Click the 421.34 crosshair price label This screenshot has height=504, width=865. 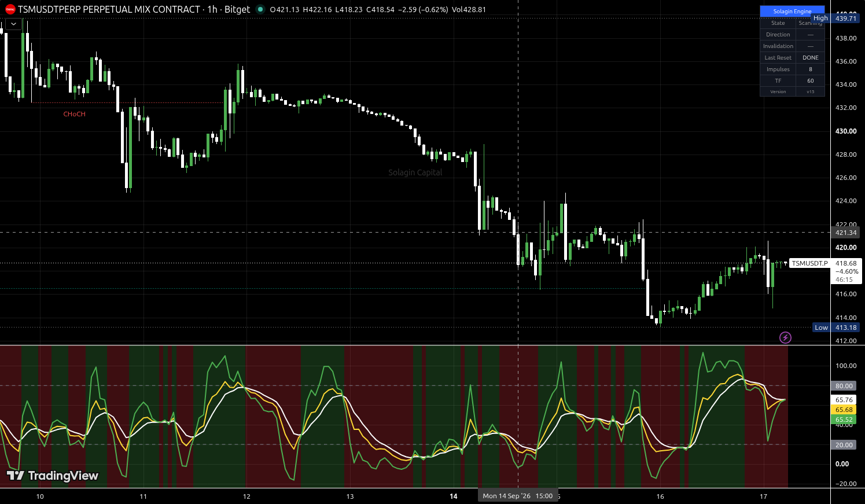pyautogui.click(x=845, y=233)
